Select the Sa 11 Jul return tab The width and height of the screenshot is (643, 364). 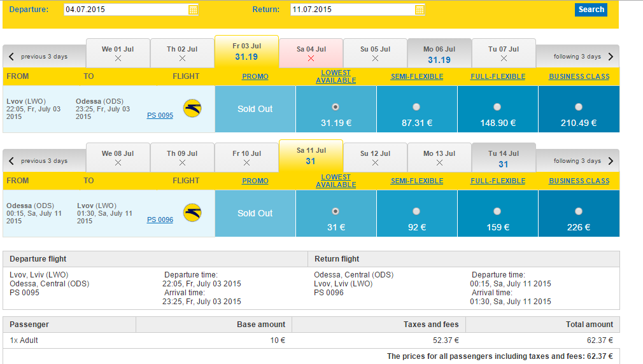point(311,156)
